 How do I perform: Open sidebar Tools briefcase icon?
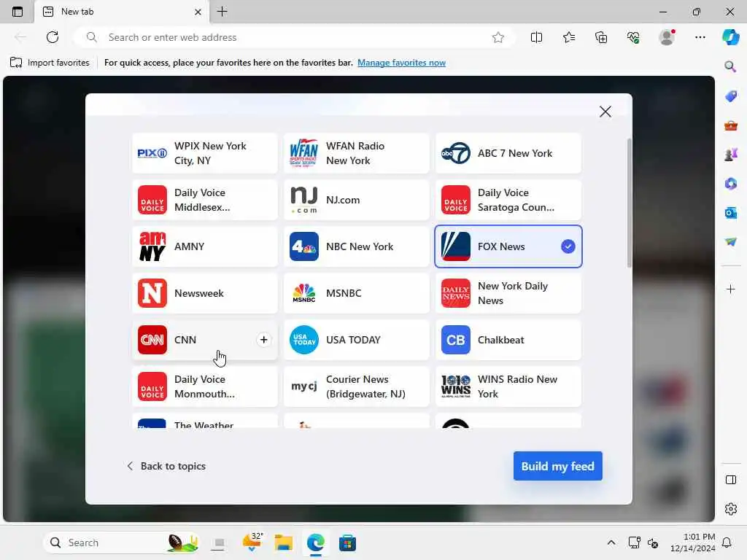click(730, 125)
